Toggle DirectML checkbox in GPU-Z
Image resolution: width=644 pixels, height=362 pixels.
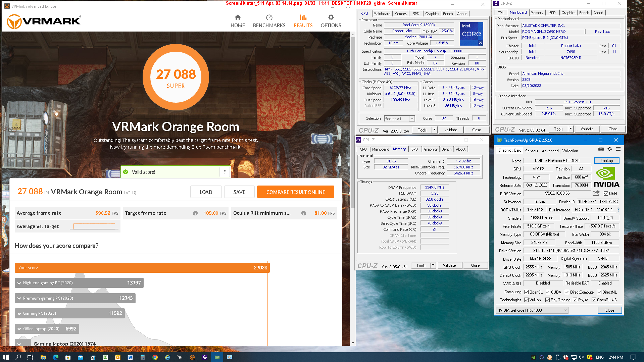pyautogui.click(x=599, y=292)
